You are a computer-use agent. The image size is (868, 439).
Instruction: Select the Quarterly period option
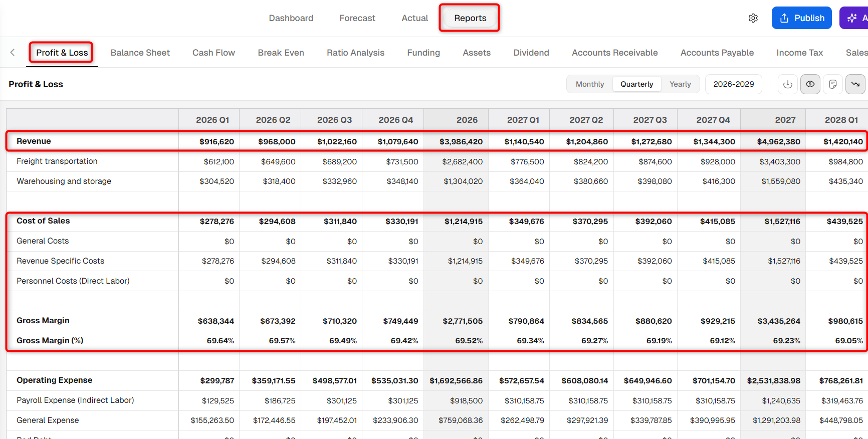(x=636, y=84)
